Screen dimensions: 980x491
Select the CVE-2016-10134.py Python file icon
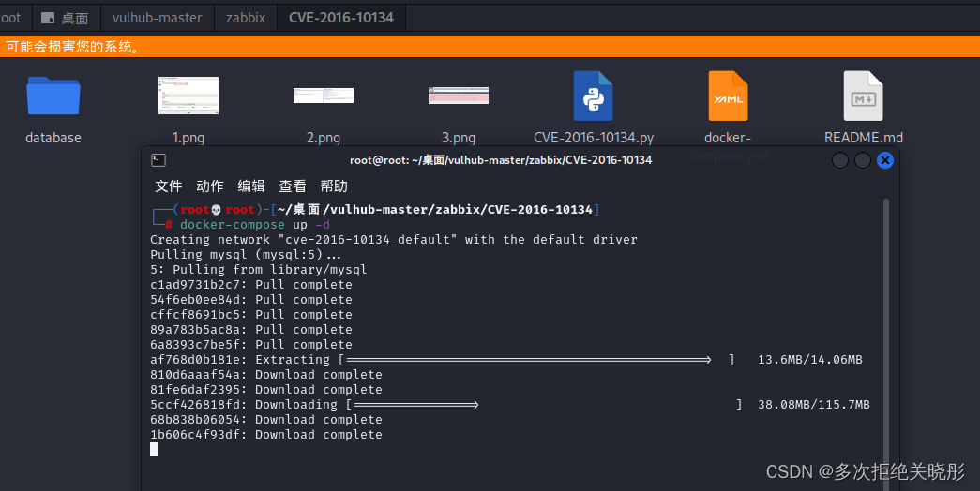[x=593, y=96]
